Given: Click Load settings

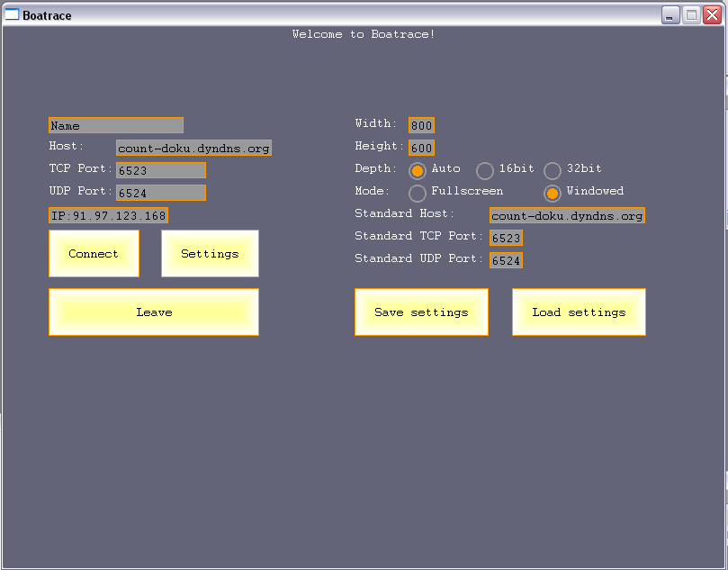Looking at the screenshot, I should tap(579, 312).
